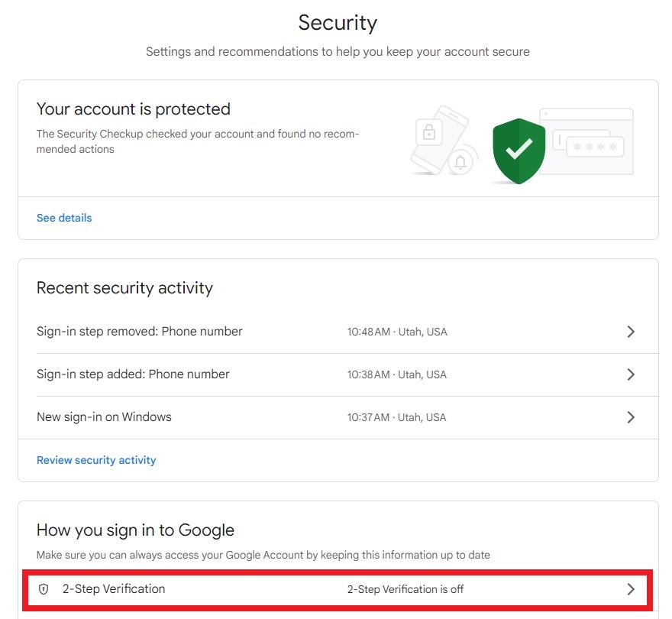Click the 10:48 AM Utah, USA timestamp
Image resolution: width=672 pixels, height=619 pixels.
397,332
